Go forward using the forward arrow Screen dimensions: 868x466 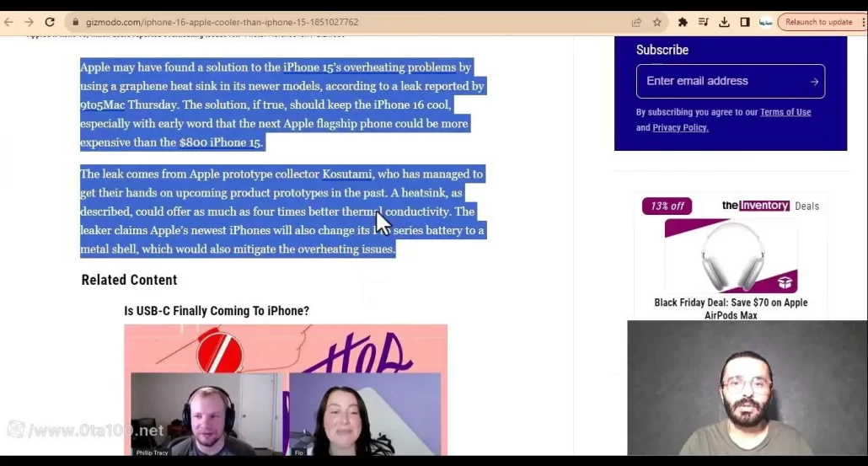29,22
